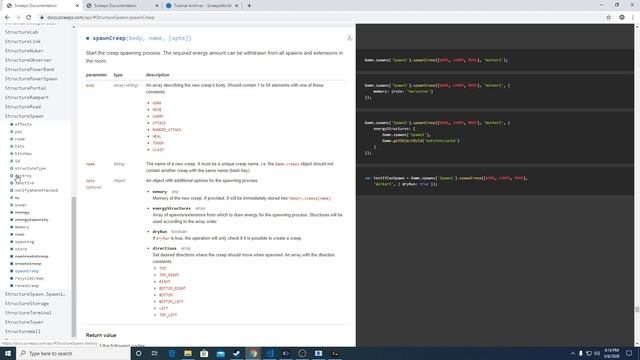Go to the renewCreep method link

pos(27,286)
